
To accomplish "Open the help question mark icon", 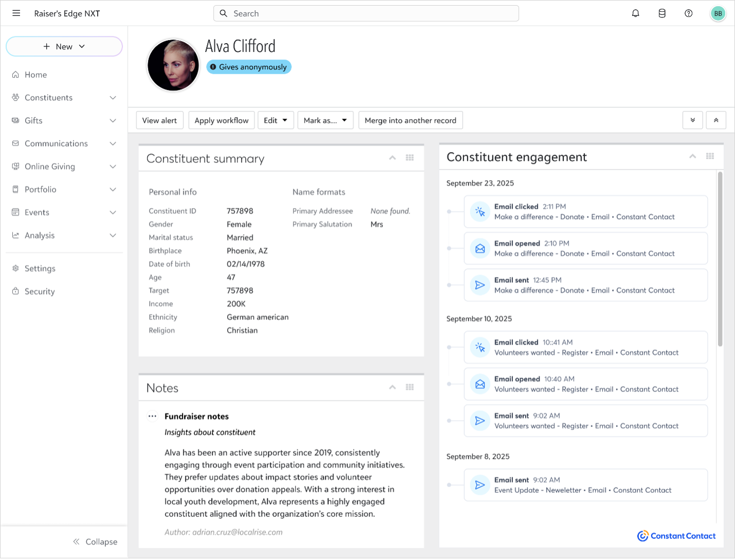I will [x=689, y=13].
